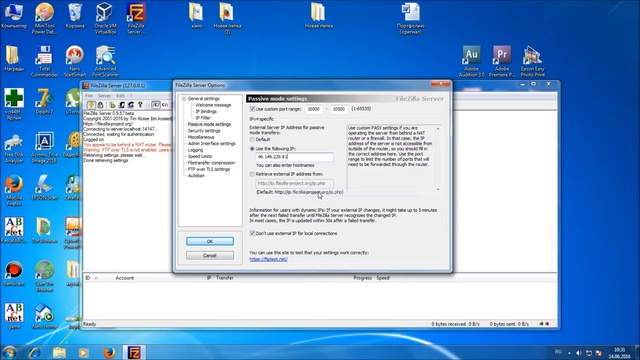Open FTP over TLS settings page
The height and width of the screenshot is (360, 640).
tap(209, 169)
